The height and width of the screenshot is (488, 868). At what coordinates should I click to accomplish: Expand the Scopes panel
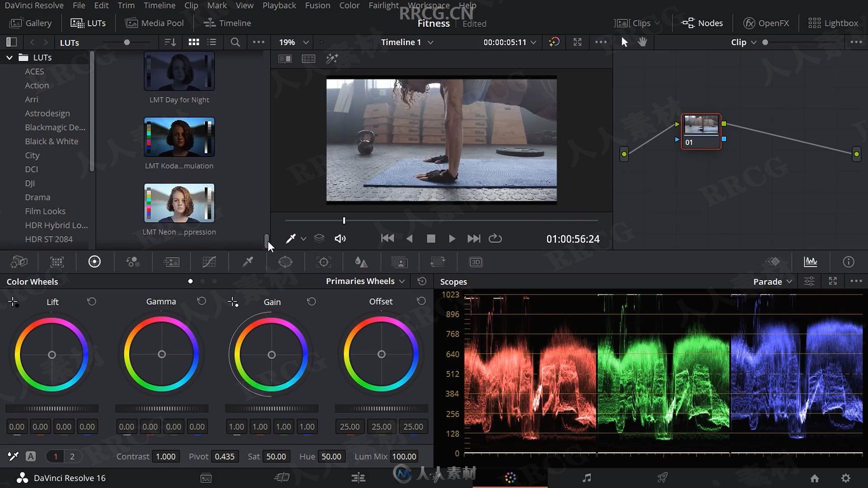click(x=833, y=281)
